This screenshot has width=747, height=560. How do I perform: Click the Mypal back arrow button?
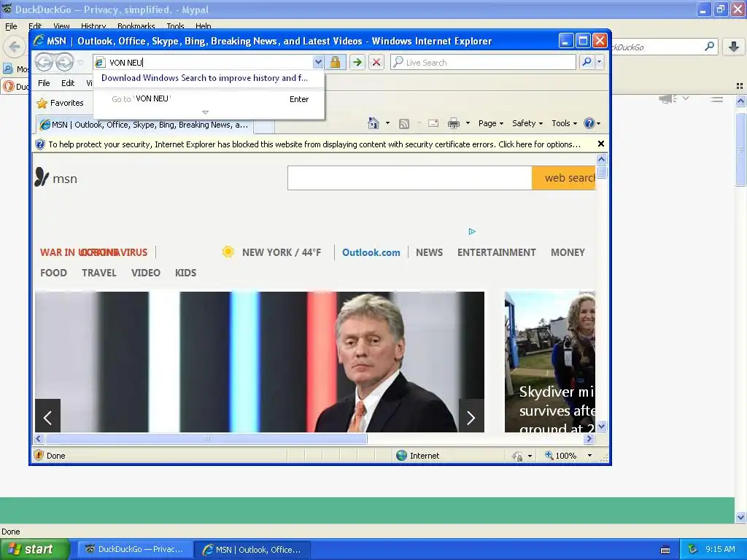(x=15, y=47)
